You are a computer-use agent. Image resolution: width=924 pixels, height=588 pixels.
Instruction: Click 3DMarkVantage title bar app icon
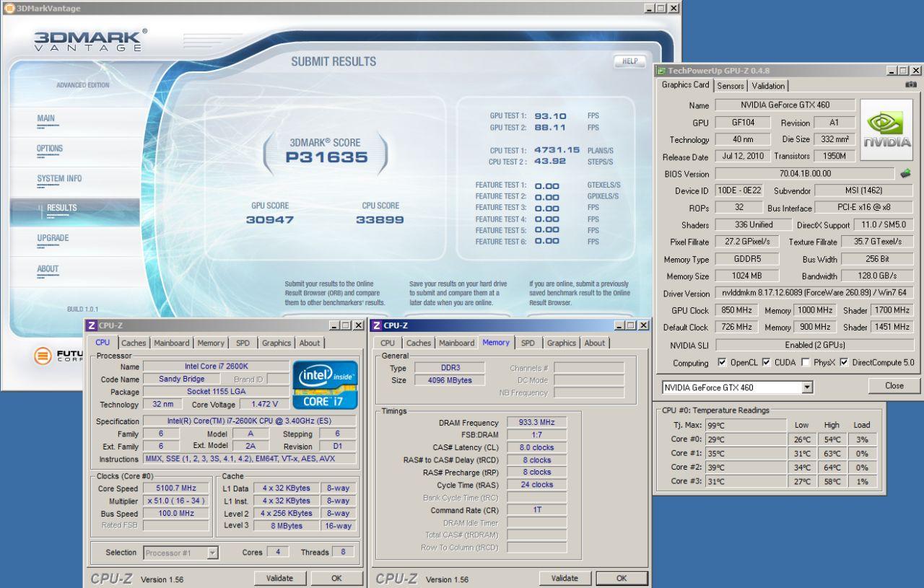click(9, 8)
